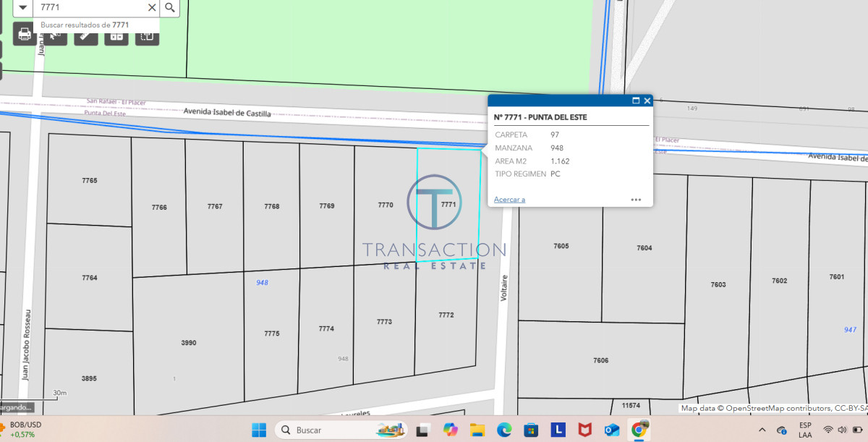
Task: Switch to Google Chrome in taskbar
Action: pyautogui.click(x=639, y=430)
